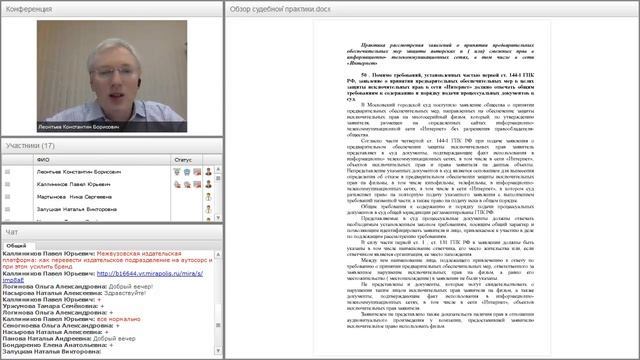The image size is (640, 360).
Task: Click chat message 'Здравствуйте!' from Насырова
Action: (125, 293)
